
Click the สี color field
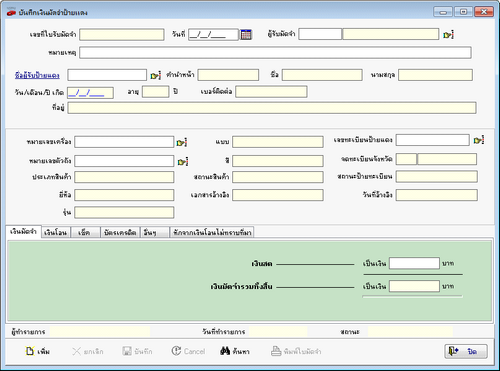tap(278, 161)
